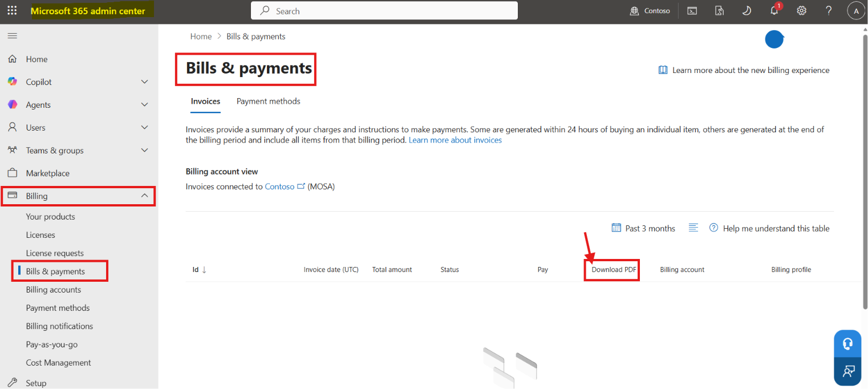Screen dimensions: 868x389
Task: Open Licenses under Billing
Action: pyautogui.click(x=40, y=235)
